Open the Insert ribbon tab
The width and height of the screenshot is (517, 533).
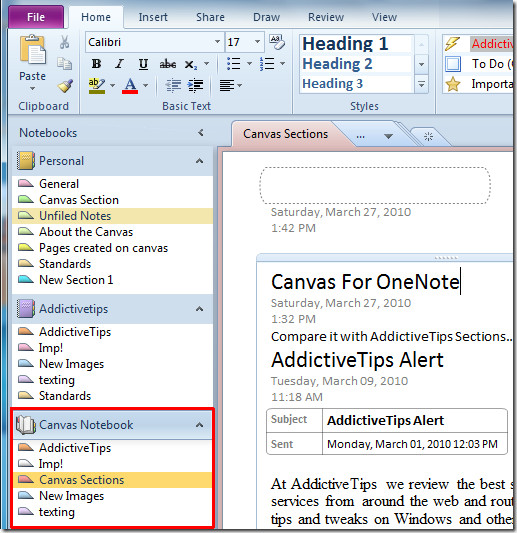click(153, 17)
